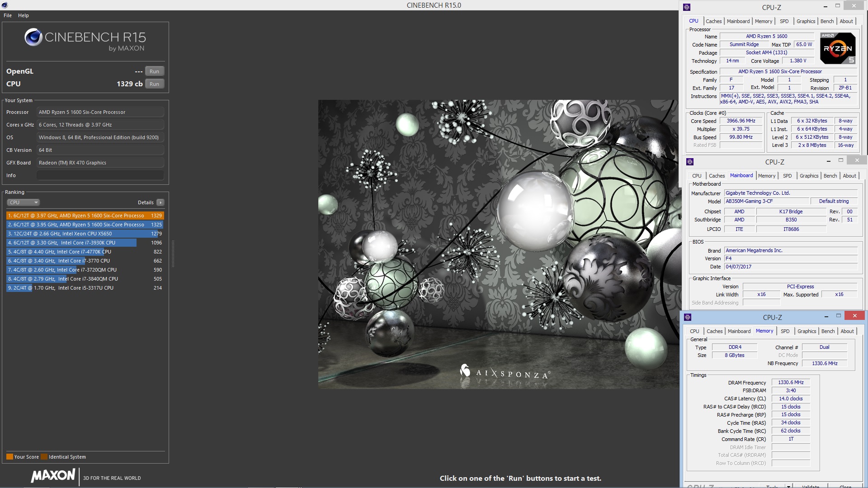868x488 pixels.
Task: Open the CPU ranking dropdown
Action: pos(24,202)
